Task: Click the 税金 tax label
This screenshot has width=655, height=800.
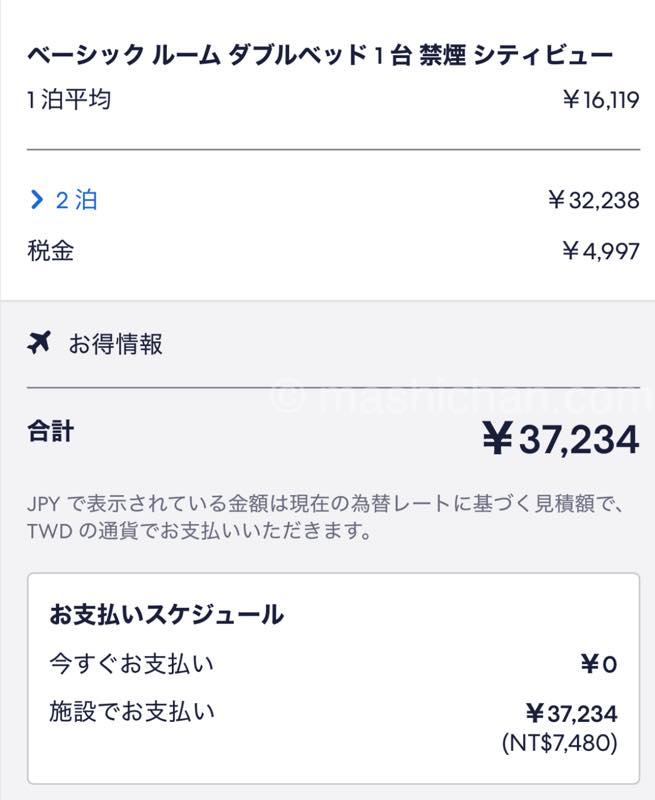Action: point(50,250)
